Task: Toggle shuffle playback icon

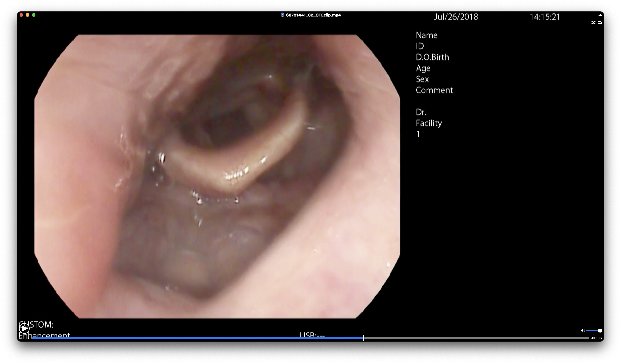Action: (593, 23)
